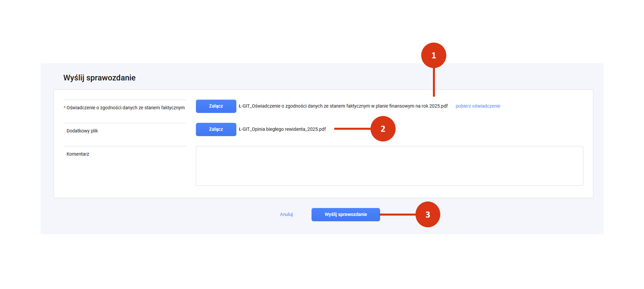Focus the Komentarz text area

(x=390, y=166)
